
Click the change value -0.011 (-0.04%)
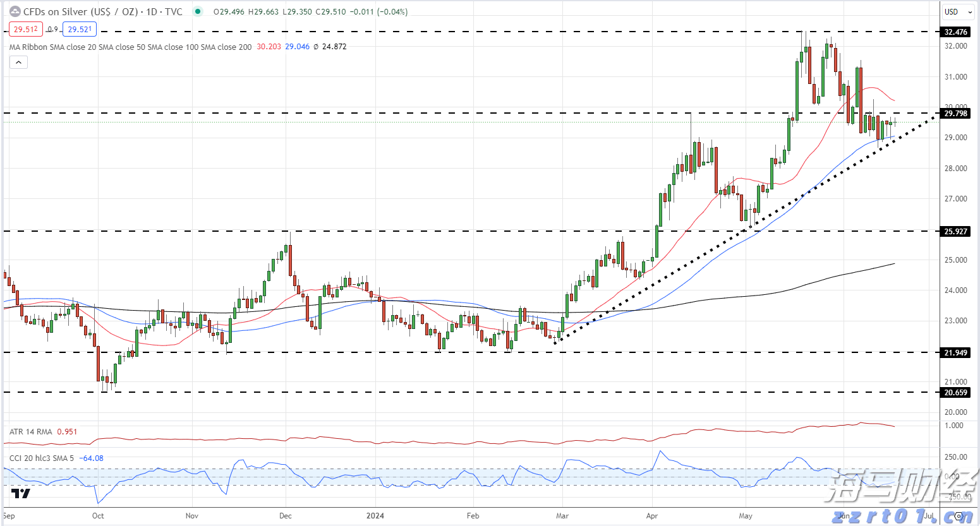(378, 11)
